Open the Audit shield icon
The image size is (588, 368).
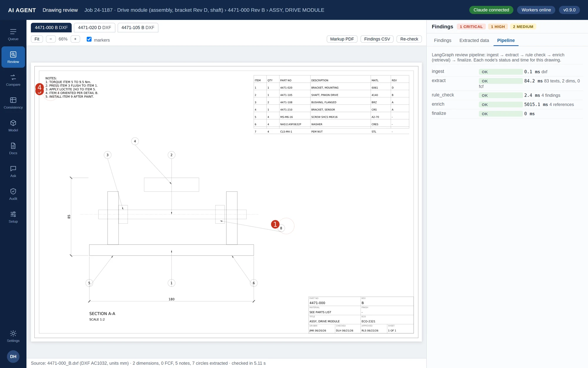pyautogui.click(x=13, y=194)
